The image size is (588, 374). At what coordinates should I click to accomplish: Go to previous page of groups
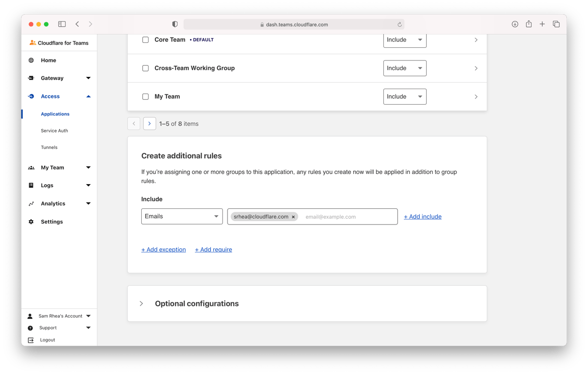coord(134,124)
